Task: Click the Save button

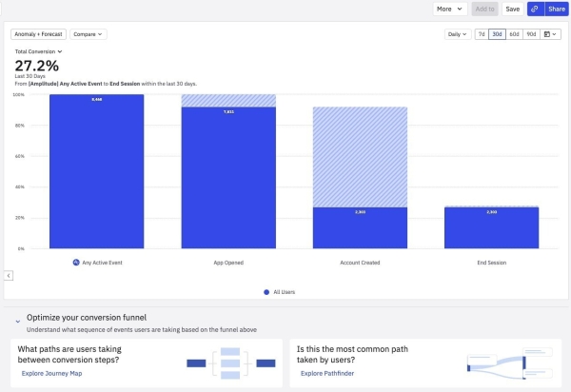Action: (512, 9)
